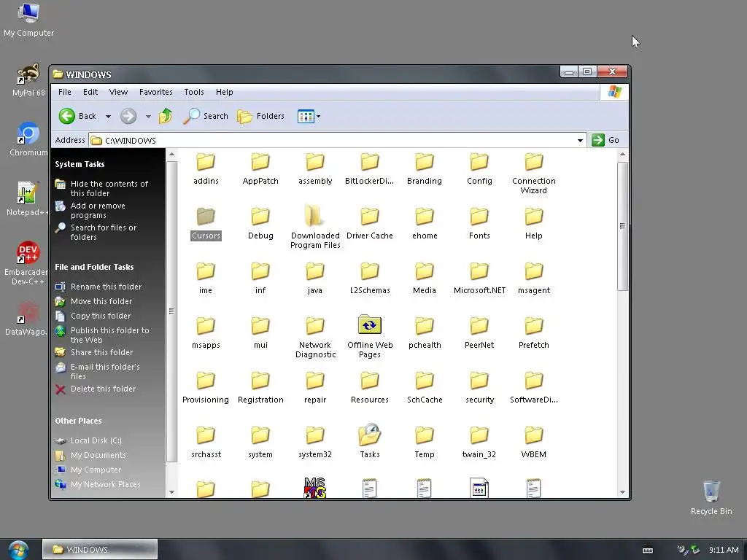This screenshot has width=747, height=560.
Task: Click the Back arrow button
Action: tap(77, 116)
